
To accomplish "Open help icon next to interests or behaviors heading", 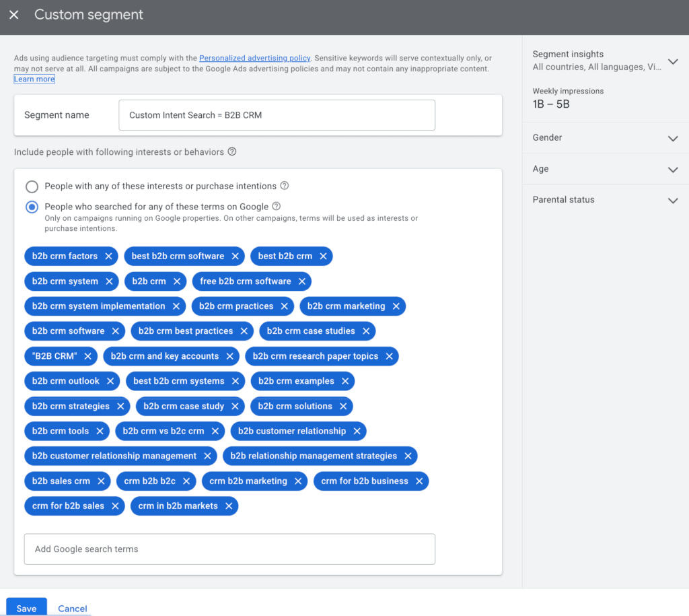I will coord(232,151).
